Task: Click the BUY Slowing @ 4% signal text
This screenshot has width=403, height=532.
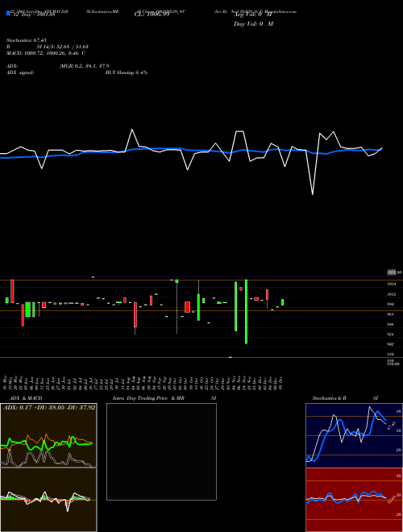Action: [127, 73]
